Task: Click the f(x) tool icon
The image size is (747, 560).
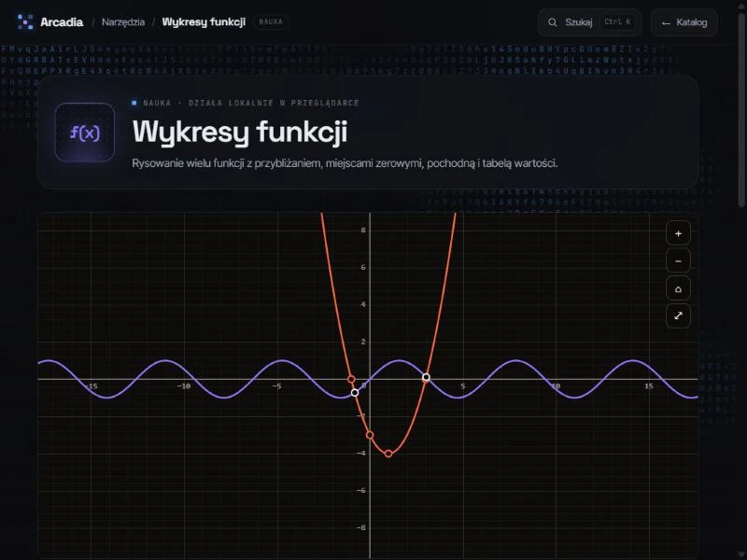Action: click(x=85, y=133)
